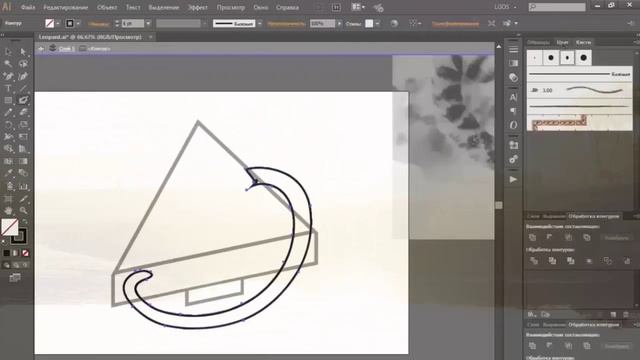Choose the Lasso tool

pyautogui.click(x=23, y=64)
